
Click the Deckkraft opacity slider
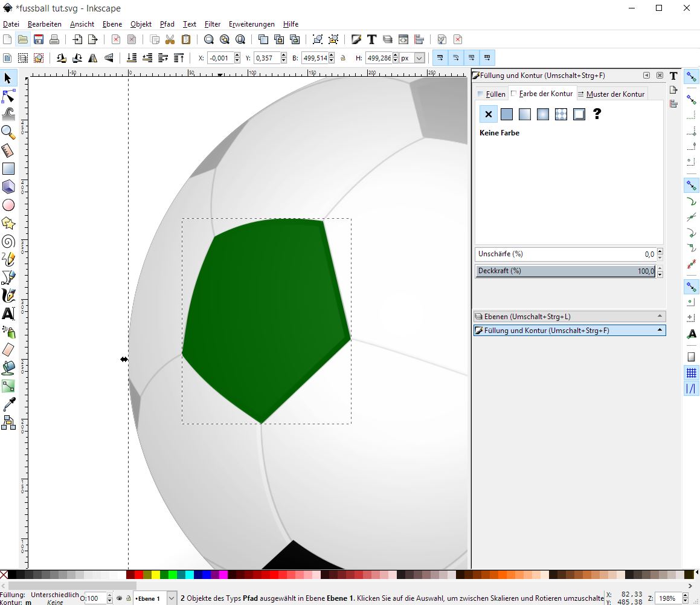click(565, 271)
